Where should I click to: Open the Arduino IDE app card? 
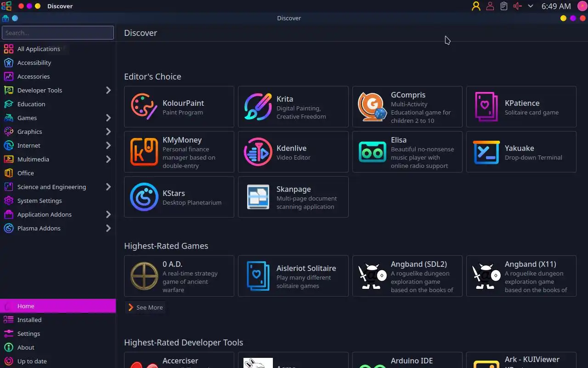pyautogui.click(x=407, y=360)
